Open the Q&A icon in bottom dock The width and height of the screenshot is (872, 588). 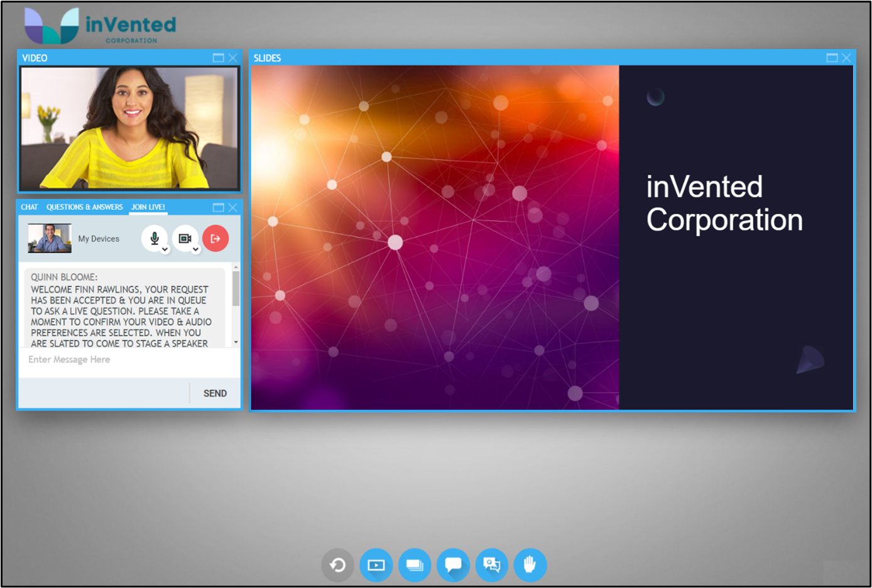click(492, 565)
